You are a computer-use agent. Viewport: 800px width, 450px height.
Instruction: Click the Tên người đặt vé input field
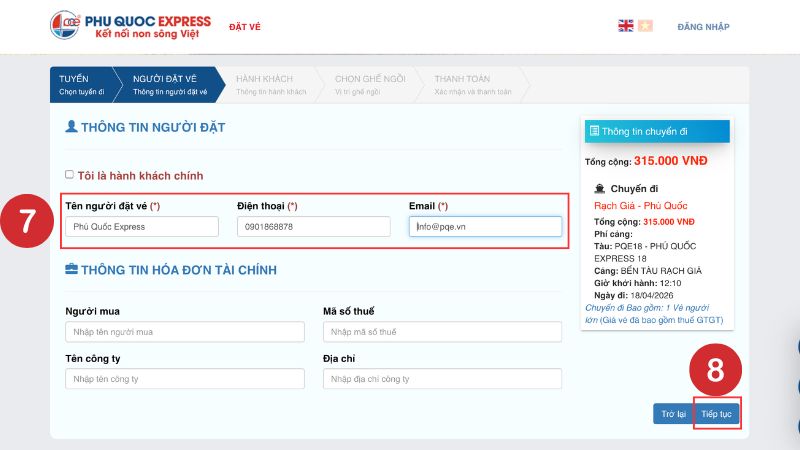(142, 227)
